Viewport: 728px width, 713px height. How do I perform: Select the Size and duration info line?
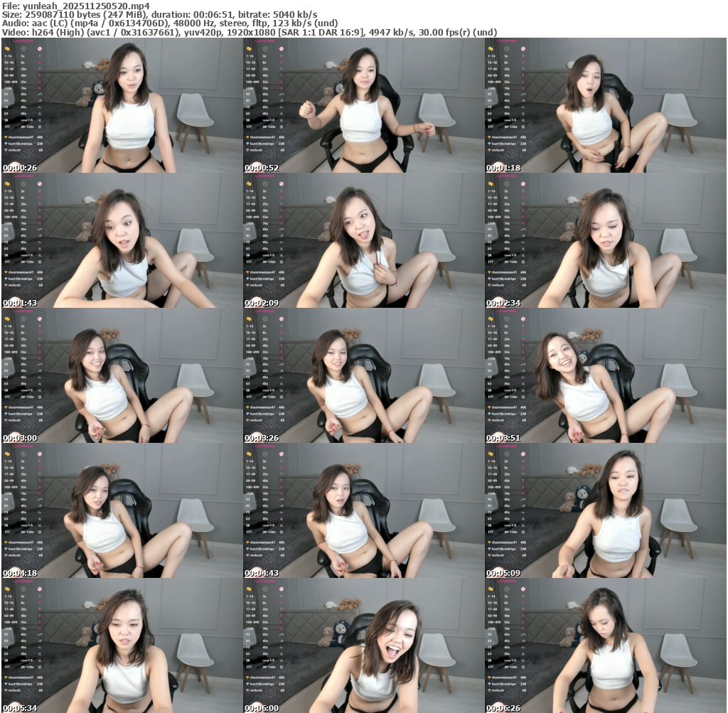[x=160, y=14]
